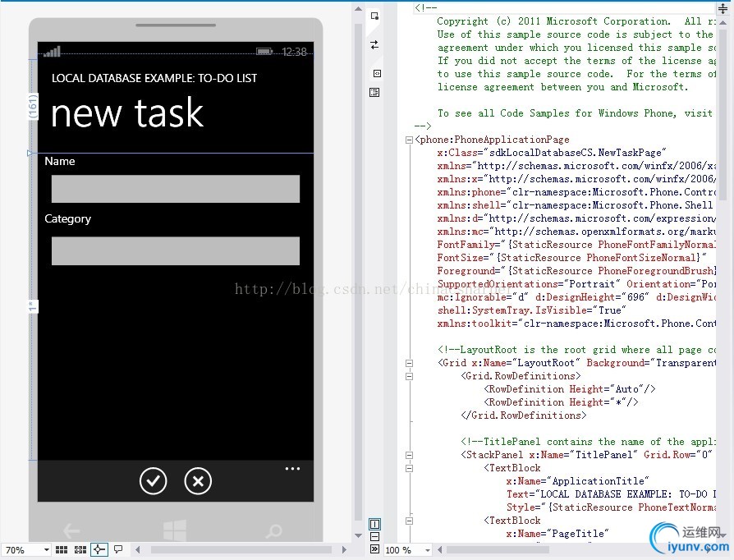Toggle designer annotations speech bubble
Image resolution: width=734 pixels, height=560 pixels.
(x=118, y=549)
